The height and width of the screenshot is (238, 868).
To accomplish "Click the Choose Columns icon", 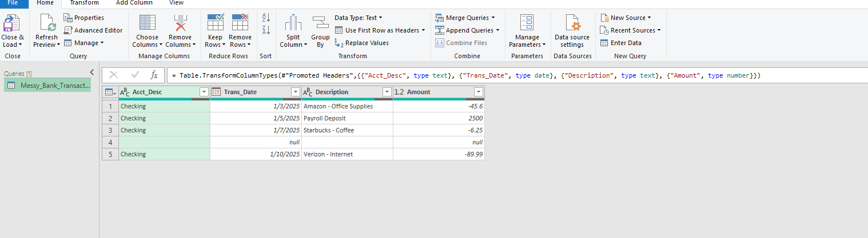I will click(148, 23).
